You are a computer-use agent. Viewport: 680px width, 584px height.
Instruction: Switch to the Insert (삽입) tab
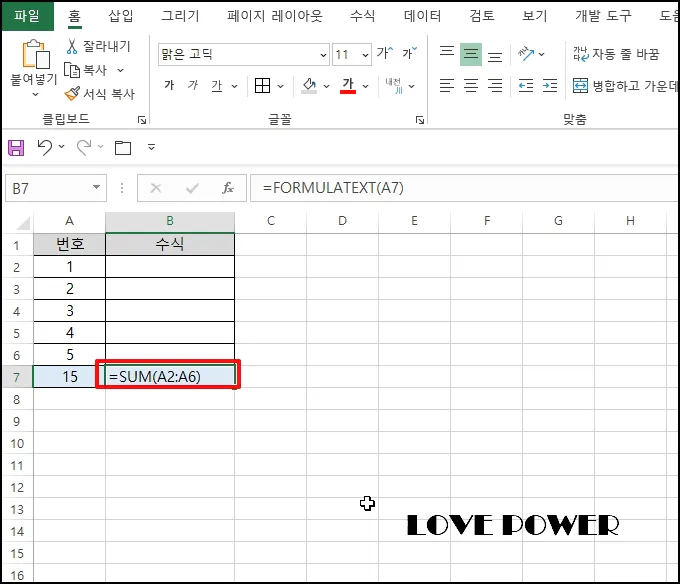pos(121,16)
